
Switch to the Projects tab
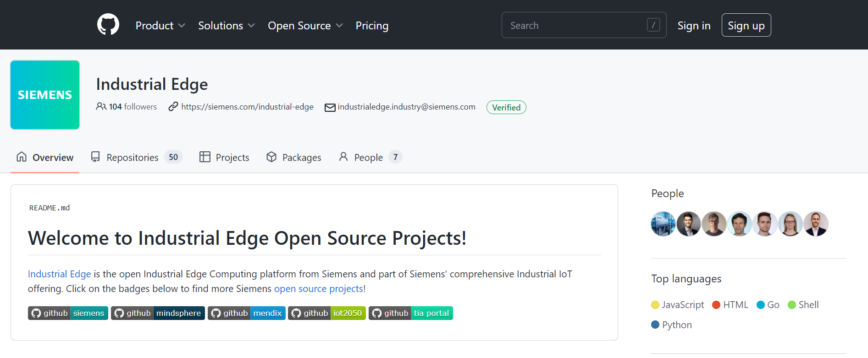(x=224, y=157)
